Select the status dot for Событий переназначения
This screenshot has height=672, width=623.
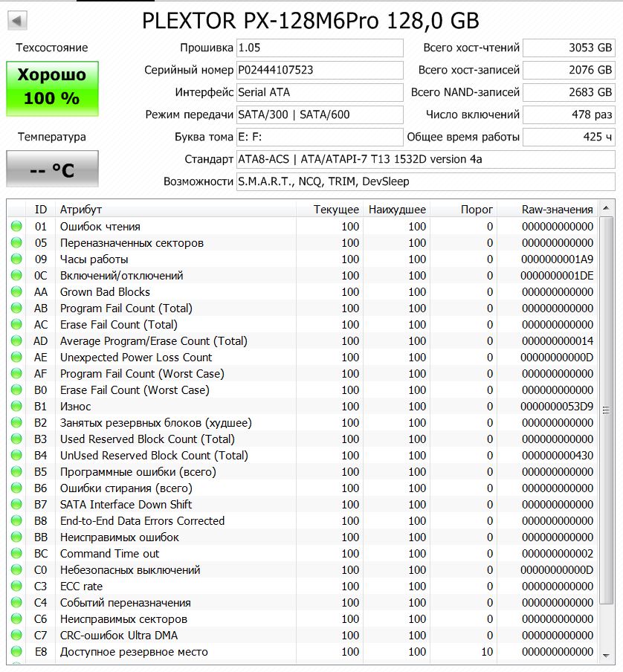(16, 603)
